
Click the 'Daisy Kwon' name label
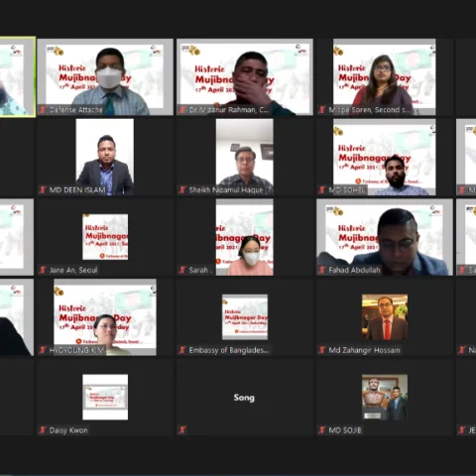pyautogui.click(x=68, y=429)
